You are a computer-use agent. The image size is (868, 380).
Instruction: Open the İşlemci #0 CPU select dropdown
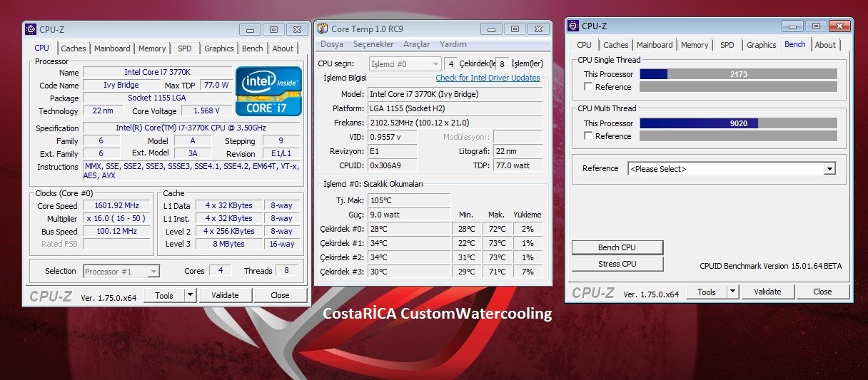435,63
